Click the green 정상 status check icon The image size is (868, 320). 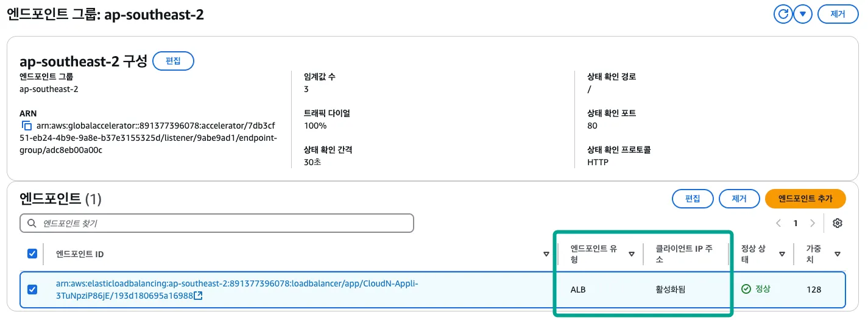[746, 289]
